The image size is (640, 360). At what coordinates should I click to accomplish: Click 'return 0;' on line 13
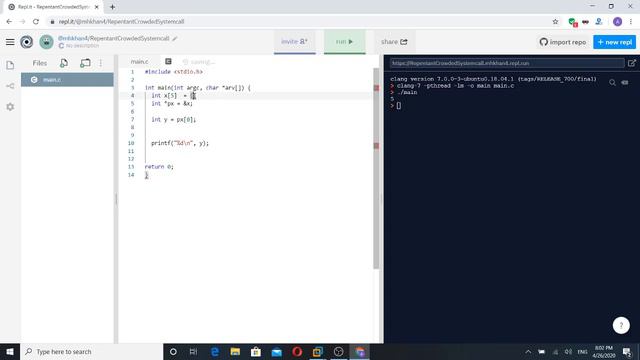[x=159, y=167]
